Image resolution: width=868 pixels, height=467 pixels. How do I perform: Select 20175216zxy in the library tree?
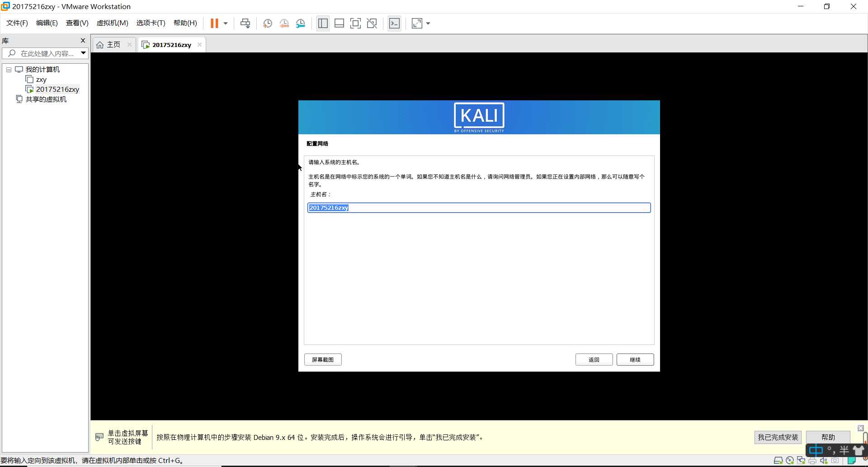coord(57,90)
